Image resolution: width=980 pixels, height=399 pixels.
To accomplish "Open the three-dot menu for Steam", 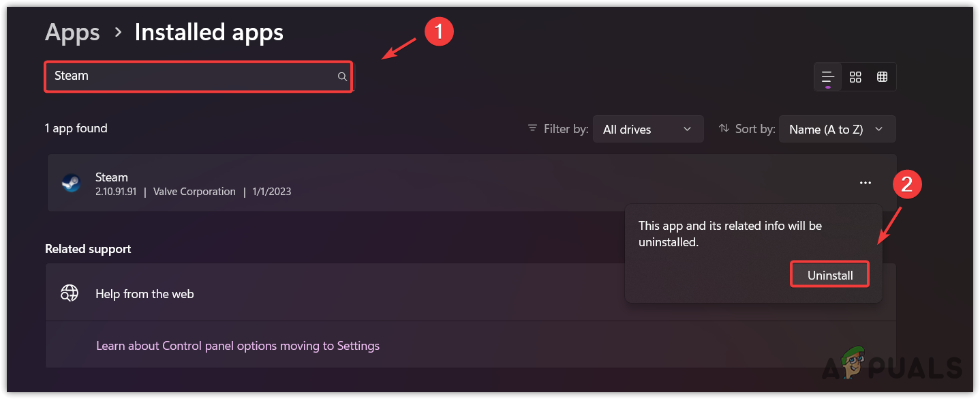I will point(866,183).
